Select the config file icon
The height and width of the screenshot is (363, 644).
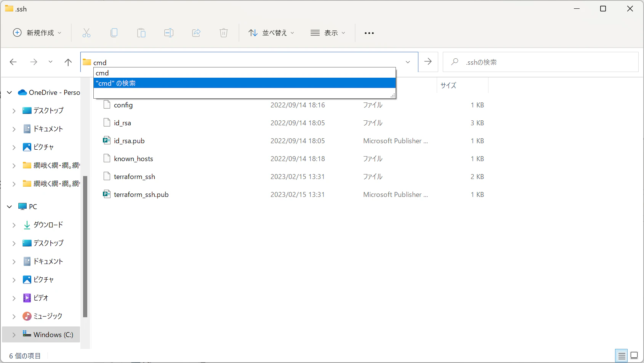click(x=107, y=105)
